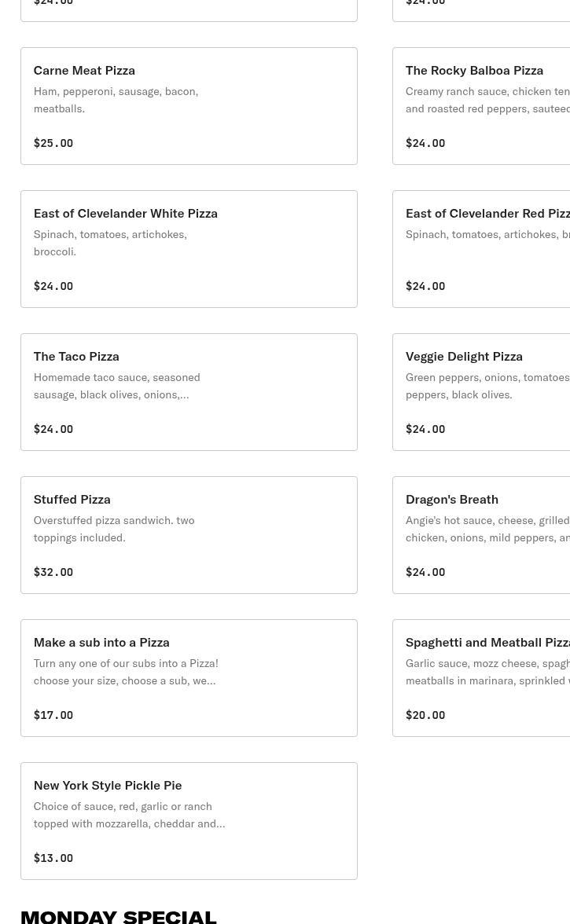The width and height of the screenshot is (570, 924).
Task: Click The Taco Pizza title
Action: point(76,356)
